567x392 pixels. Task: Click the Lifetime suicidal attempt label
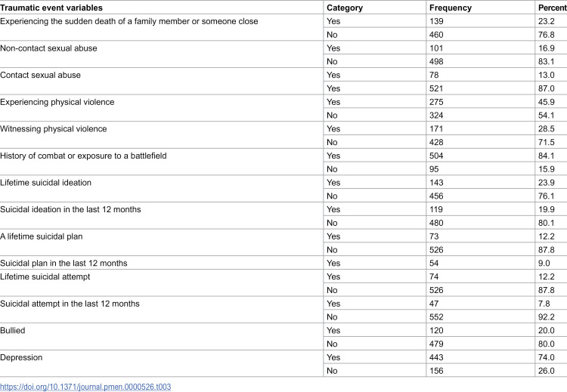click(x=45, y=276)
